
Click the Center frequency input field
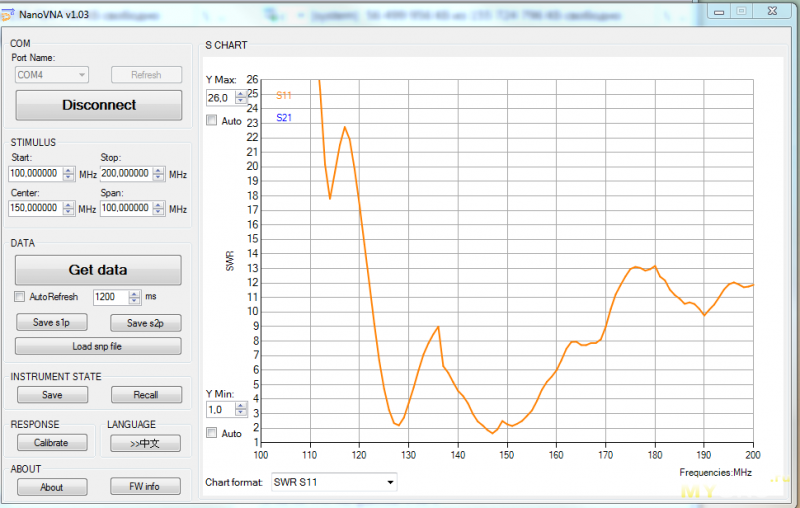[35, 208]
